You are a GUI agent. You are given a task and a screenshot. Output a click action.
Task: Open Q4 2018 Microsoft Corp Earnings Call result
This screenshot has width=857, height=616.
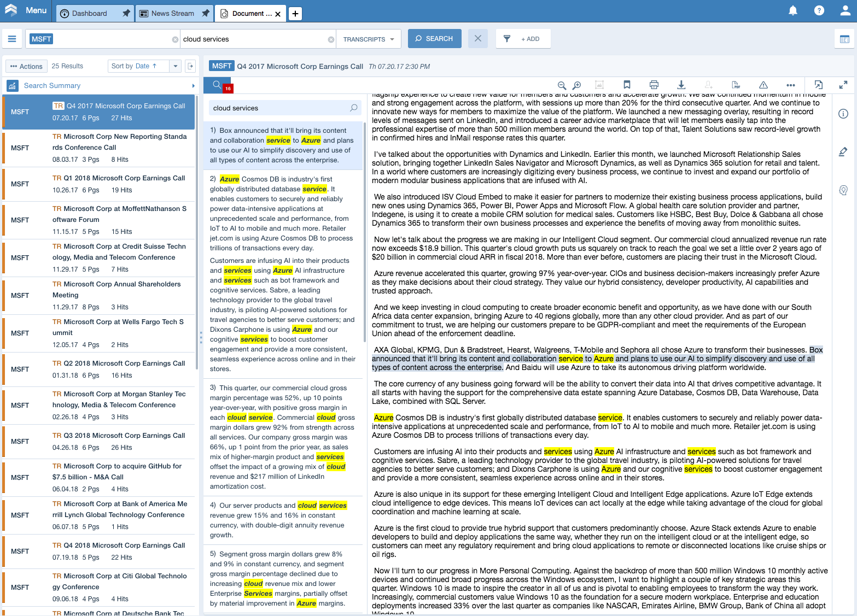coord(99,551)
